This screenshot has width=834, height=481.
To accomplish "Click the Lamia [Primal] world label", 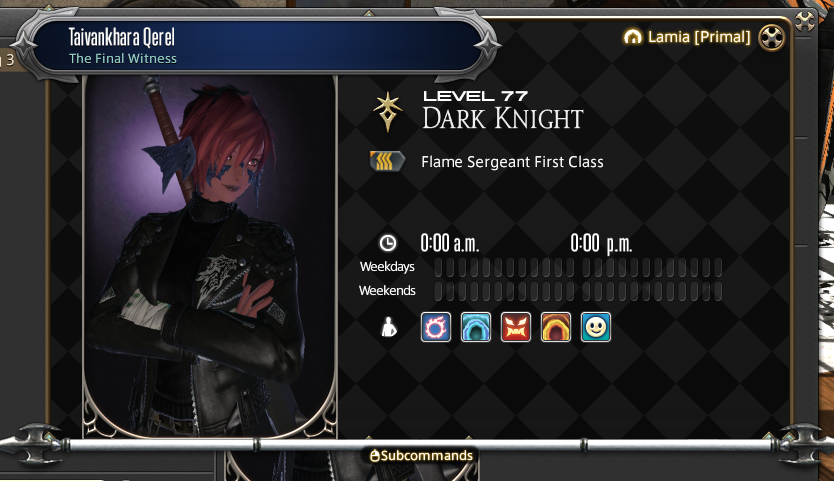I will (699, 37).
